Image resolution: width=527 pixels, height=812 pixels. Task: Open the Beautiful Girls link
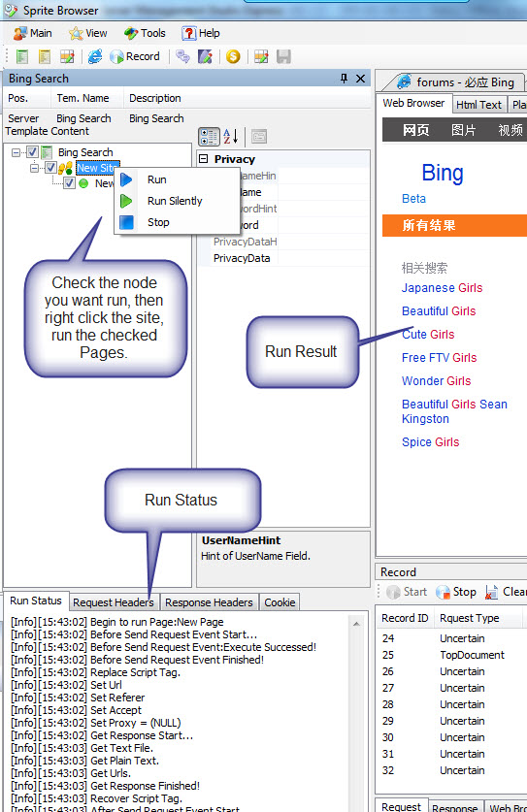click(x=439, y=311)
